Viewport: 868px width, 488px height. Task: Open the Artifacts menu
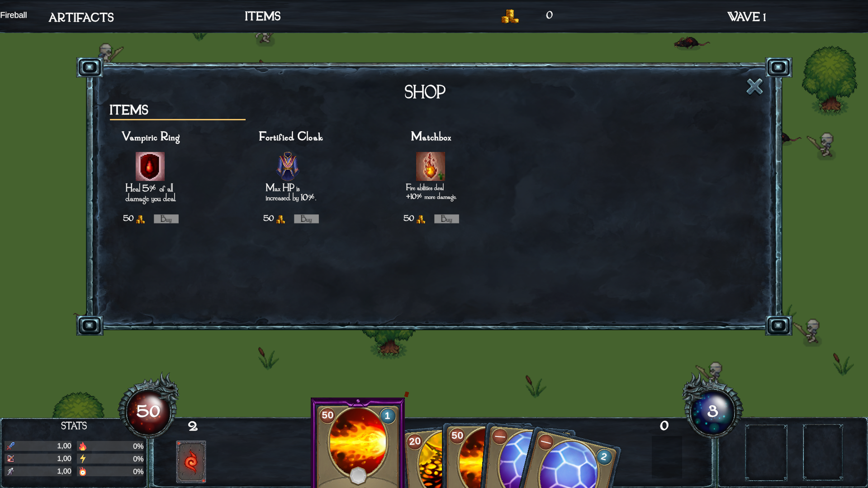click(81, 17)
